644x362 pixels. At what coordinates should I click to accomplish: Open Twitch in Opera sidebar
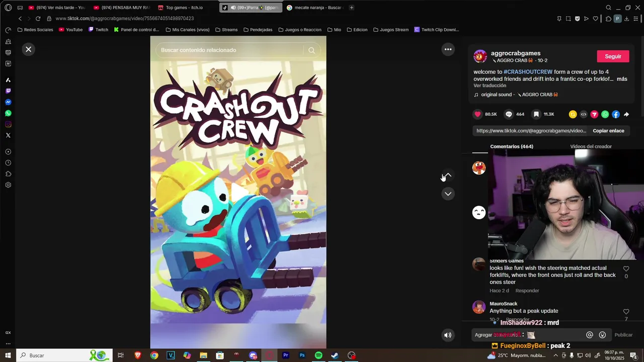click(x=8, y=91)
